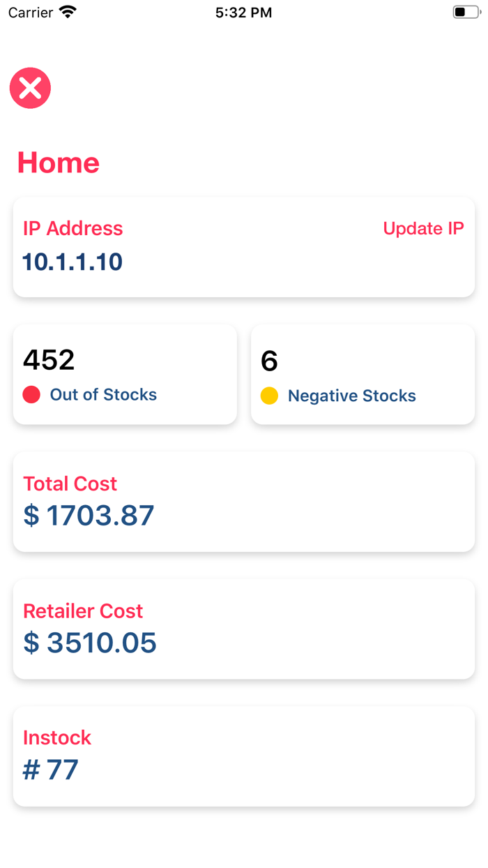The image size is (488, 868).
Task: Select the Retailer Cost card
Action: [243, 629]
